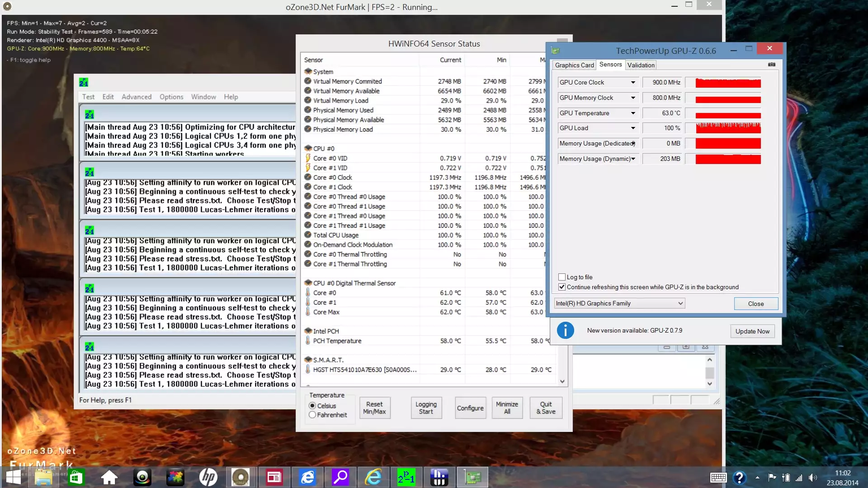The height and width of the screenshot is (488, 868).
Task: Switch to Prime95 via green taskbar icon
Action: pyautogui.click(x=406, y=477)
